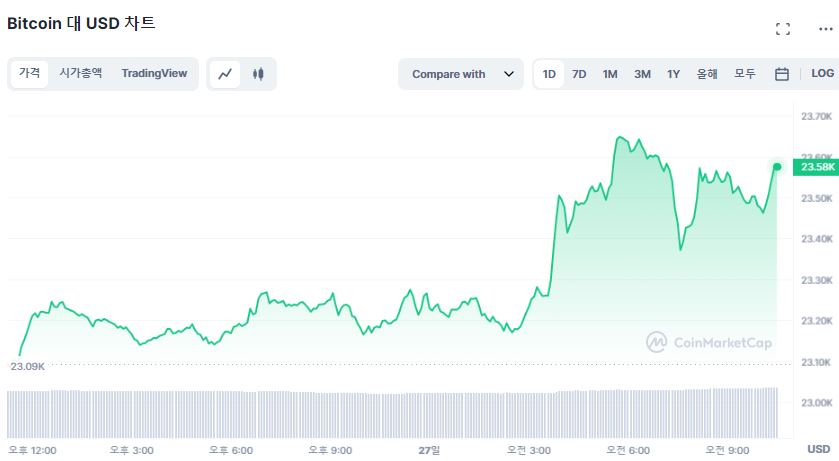This screenshot has width=839, height=461.
Task: Click the CoinMarketCap watermark logo
Action: [x=708, y=343]
